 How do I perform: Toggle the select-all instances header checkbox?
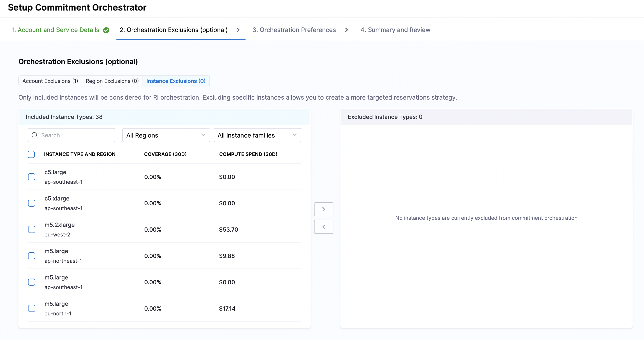pos(31,154)
